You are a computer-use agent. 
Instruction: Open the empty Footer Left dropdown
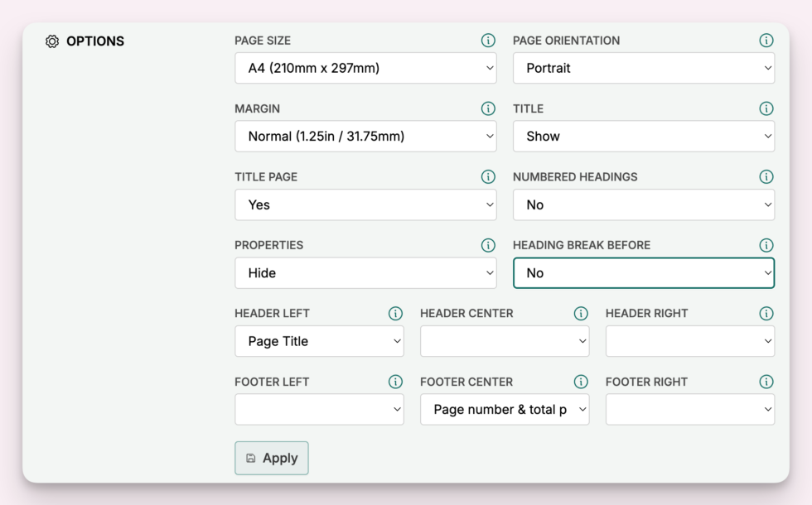[319, 409]
